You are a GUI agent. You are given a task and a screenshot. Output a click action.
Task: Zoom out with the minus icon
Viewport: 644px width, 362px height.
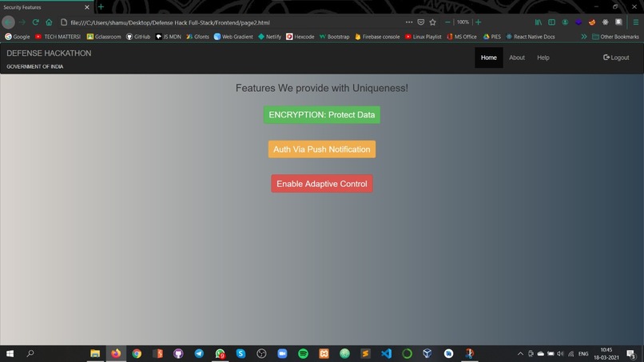click(x=447, y=22)
